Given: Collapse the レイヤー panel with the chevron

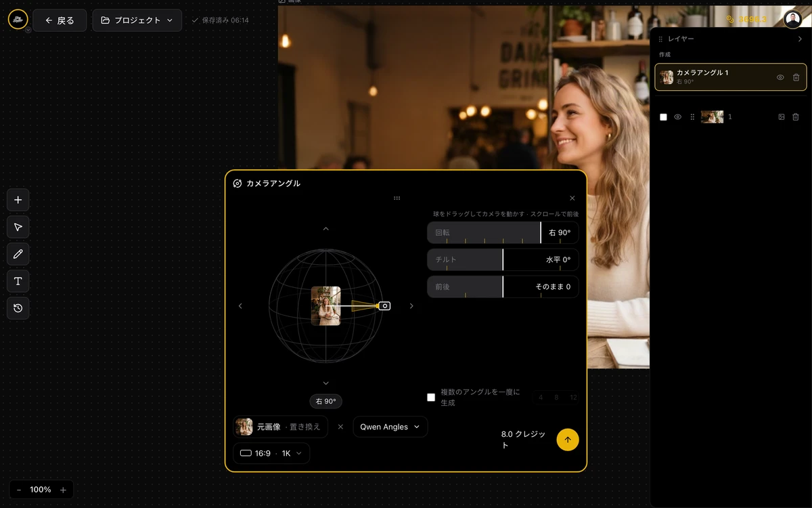Looking at the screenshot, I should click(800, 39).
